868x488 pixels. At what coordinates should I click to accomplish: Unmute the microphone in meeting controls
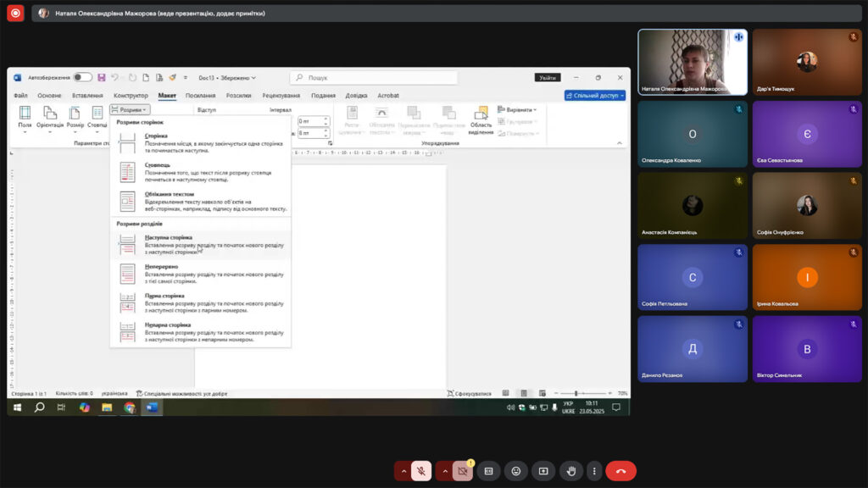click(x=421, y=471)
